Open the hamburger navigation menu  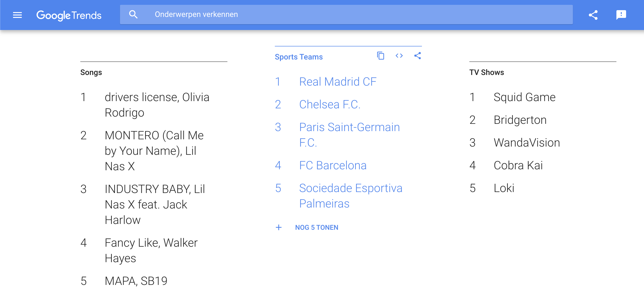(x=17, y=15)
